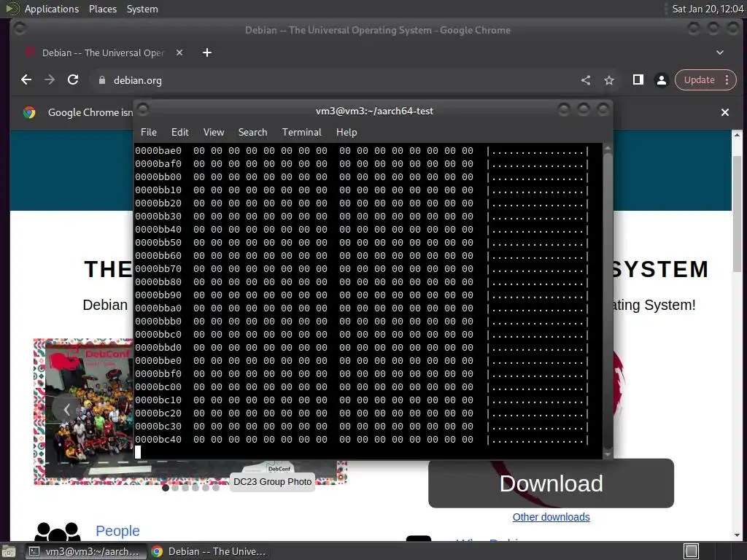Open the terminal Help menu
747x560 pixels.
pyautogui.click(x=347, y=133)
